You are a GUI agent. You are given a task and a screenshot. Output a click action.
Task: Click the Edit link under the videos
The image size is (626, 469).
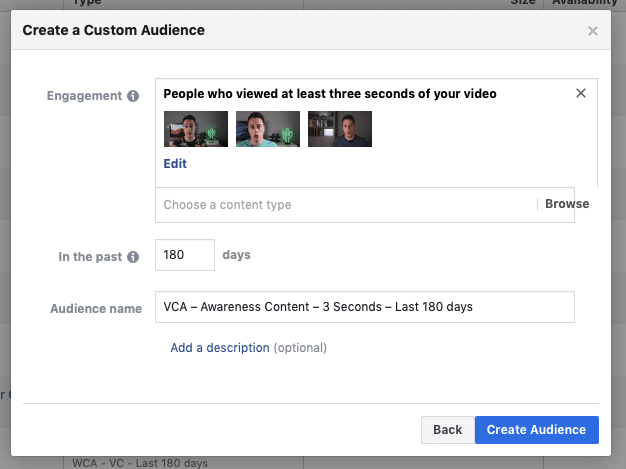[175, 164]
